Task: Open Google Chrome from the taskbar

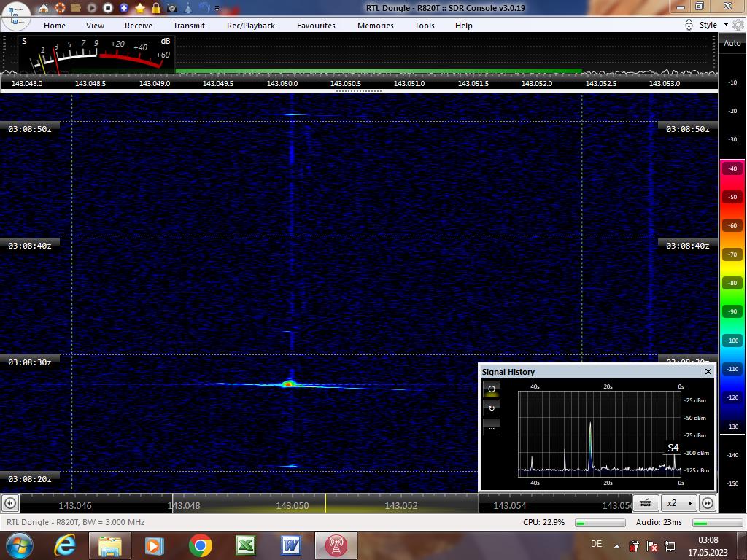Action: [200, 545]
